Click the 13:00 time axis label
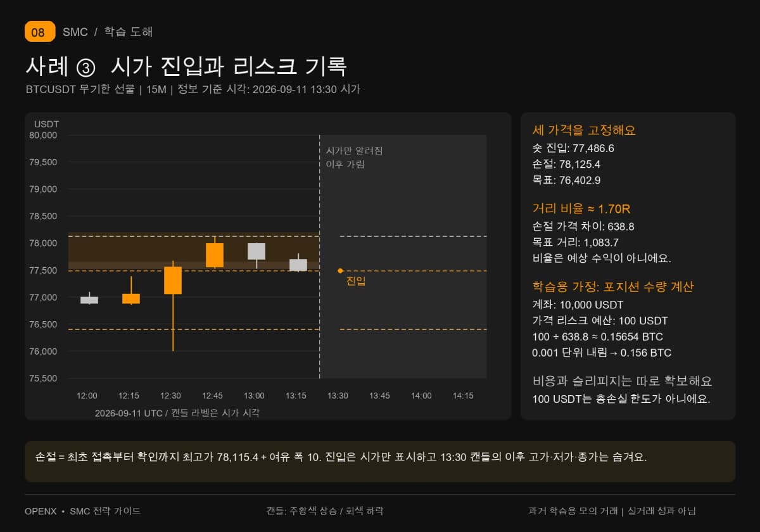 click(x=254, y=396)
